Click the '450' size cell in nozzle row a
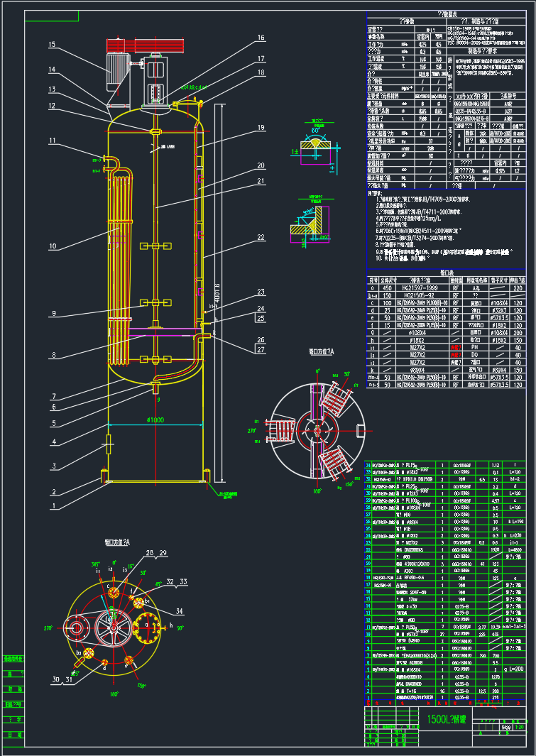Screen dimensions: 536x756 (x=388, y=287)
